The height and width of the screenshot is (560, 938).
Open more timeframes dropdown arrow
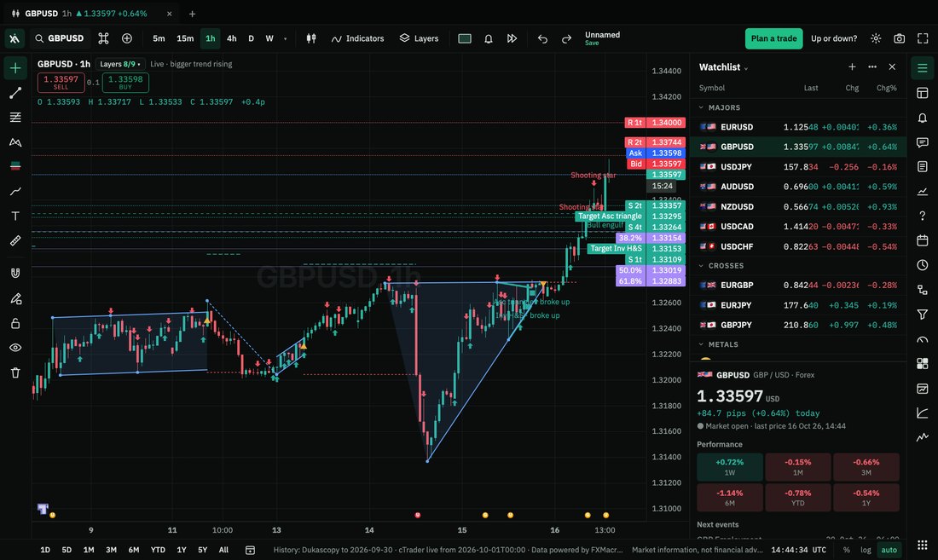click(286, 39)
